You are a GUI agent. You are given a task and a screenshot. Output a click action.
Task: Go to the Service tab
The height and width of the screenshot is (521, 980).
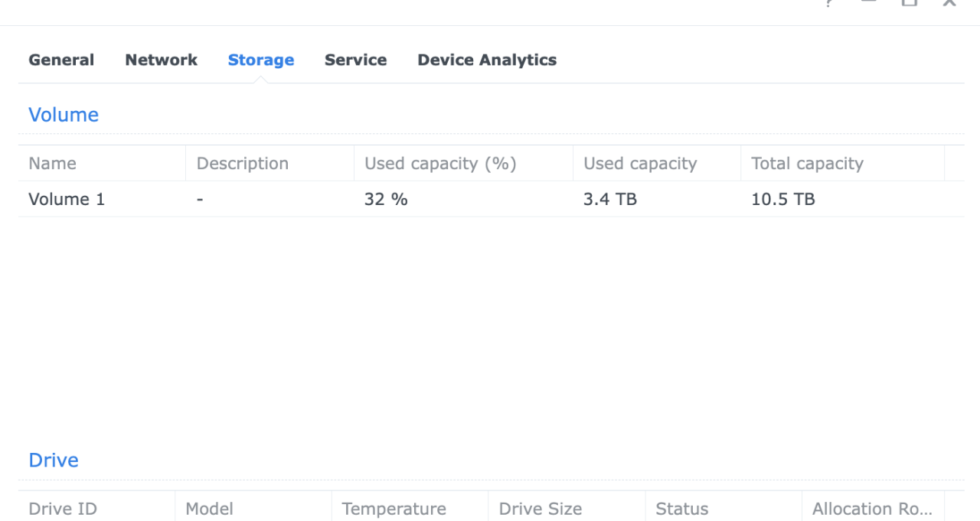(x=355, y=60)
